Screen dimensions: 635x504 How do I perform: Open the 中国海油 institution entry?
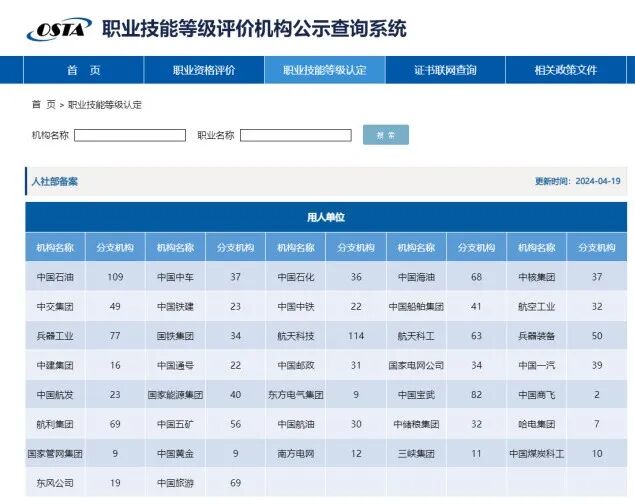[416, 277]
